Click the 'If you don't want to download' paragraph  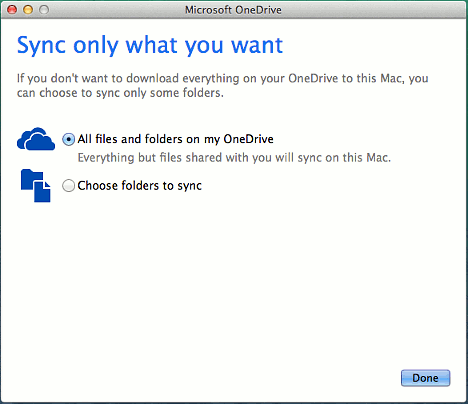tap(223, 86)
